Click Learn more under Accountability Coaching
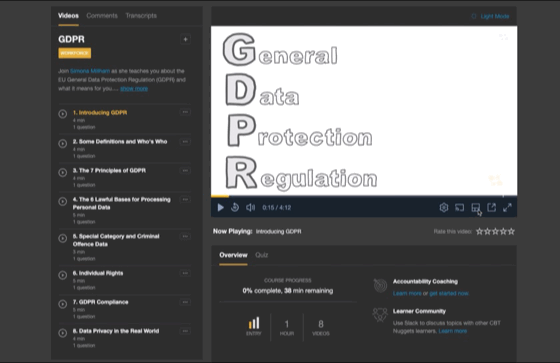 coord(407,293)
